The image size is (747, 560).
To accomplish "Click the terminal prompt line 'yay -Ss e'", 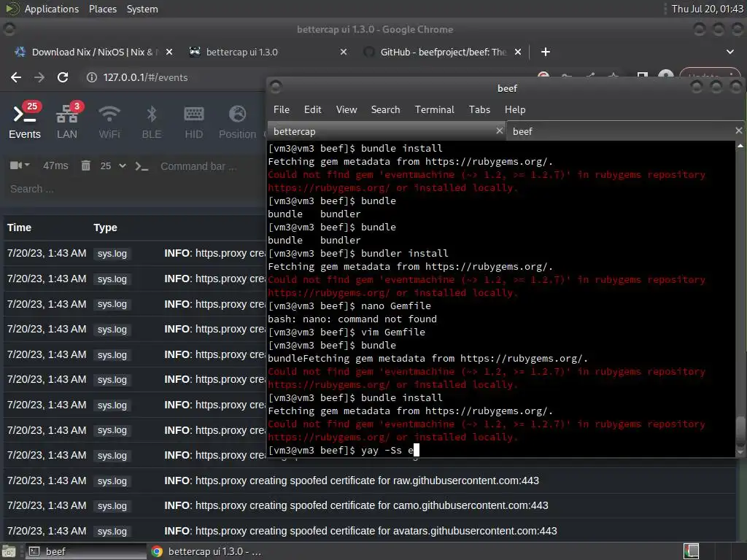I will coord(343,450).
